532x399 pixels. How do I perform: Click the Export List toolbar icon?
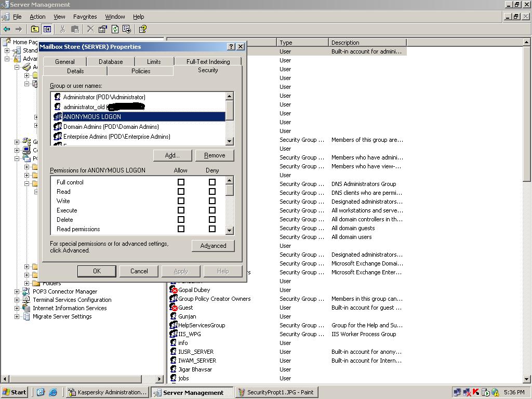[x=127, y=29]
